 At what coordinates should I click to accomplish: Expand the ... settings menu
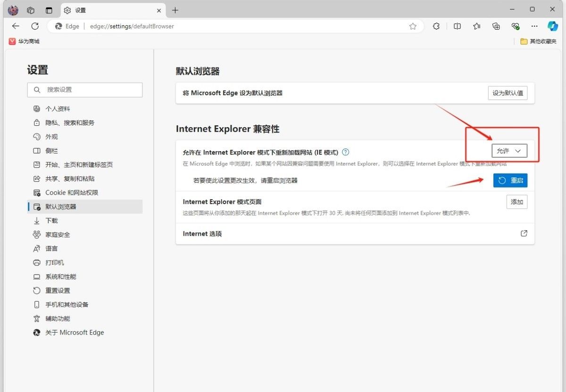pyautogui.click(x=534, y=26)
